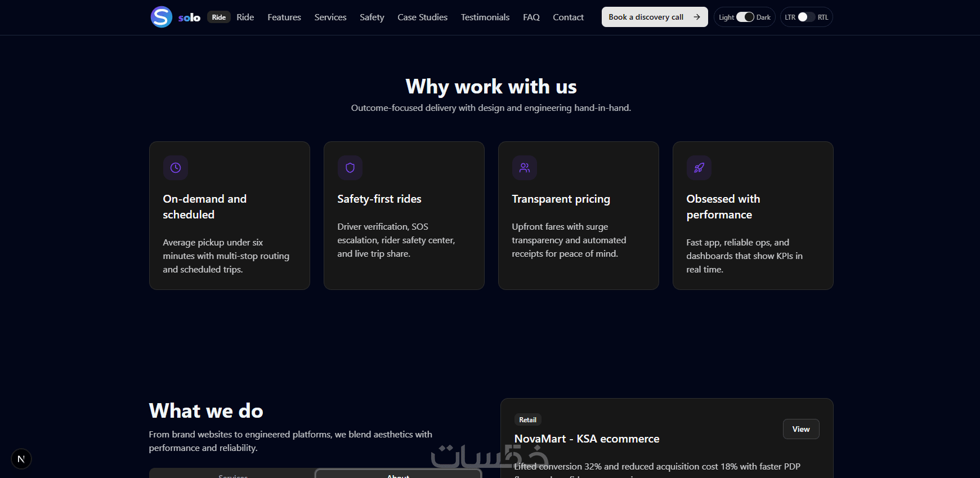Click the "Transparent pricing" card title

click(561, 199)
